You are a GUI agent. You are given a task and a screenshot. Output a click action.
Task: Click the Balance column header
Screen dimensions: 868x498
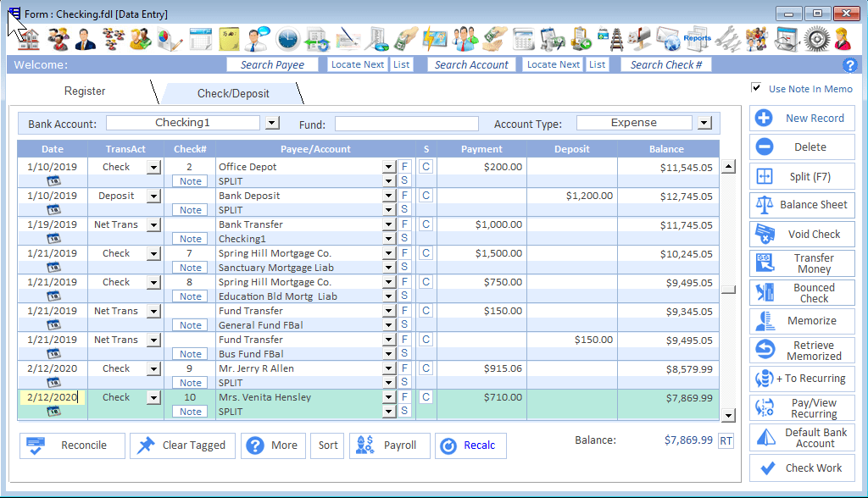coord(666,149)
